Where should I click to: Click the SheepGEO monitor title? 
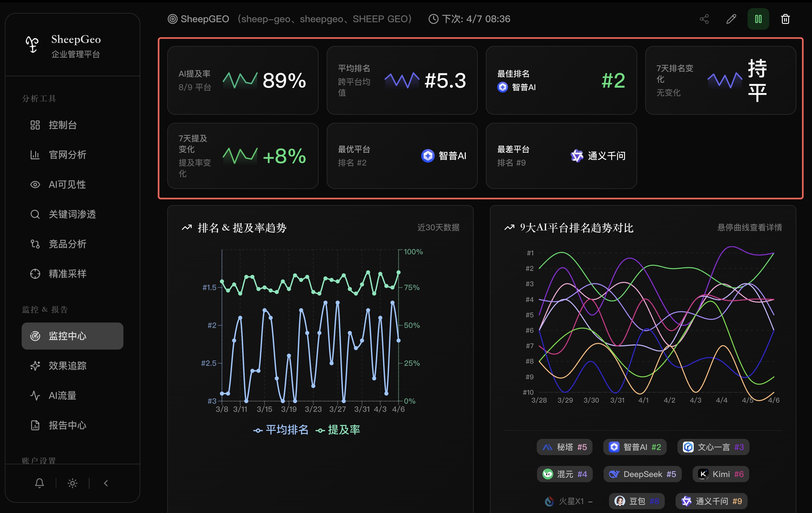pos(205,19)
